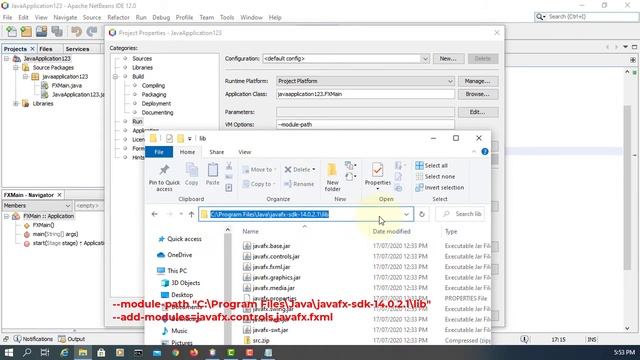
Task: Select the Libraries category in Project Properties
Action: coord(142,68)
